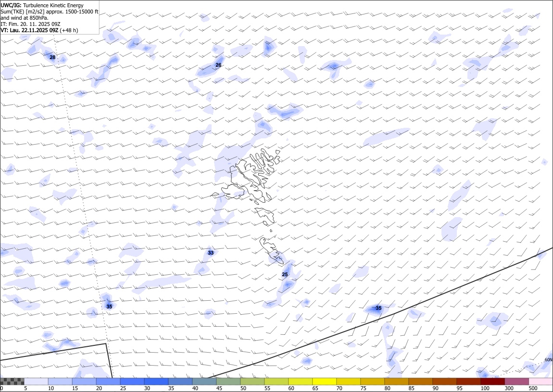Click the legend swatch between 90 and 95
Viewport: 553px width, 392px height.
pyautogui.click(x=444, y=381)
